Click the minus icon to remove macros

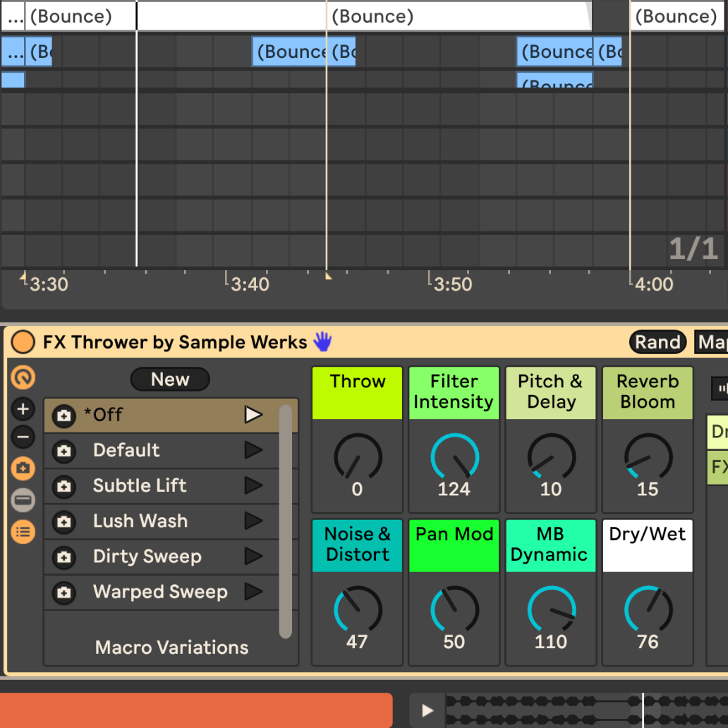click(23, 438)
